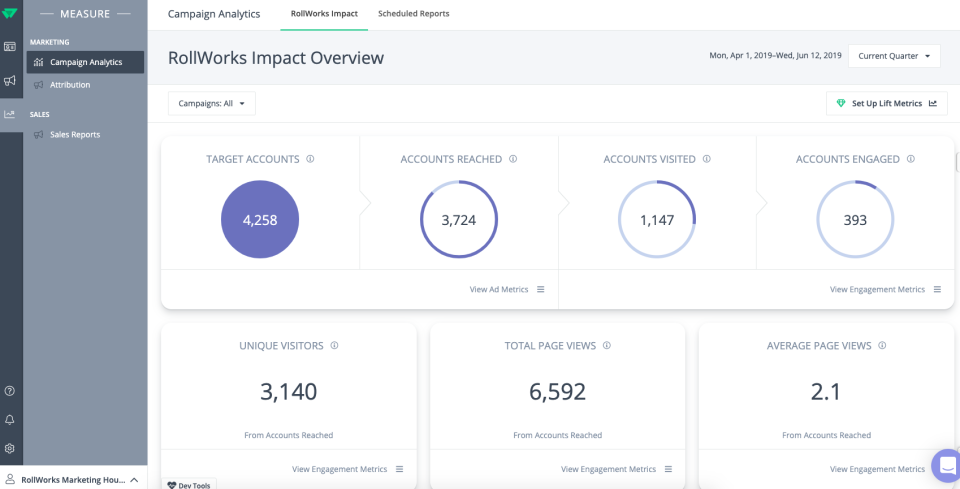Open Sales Reports in the sidebar
Image resolution: width=960 pixels, height=489 pixels.
75,134
